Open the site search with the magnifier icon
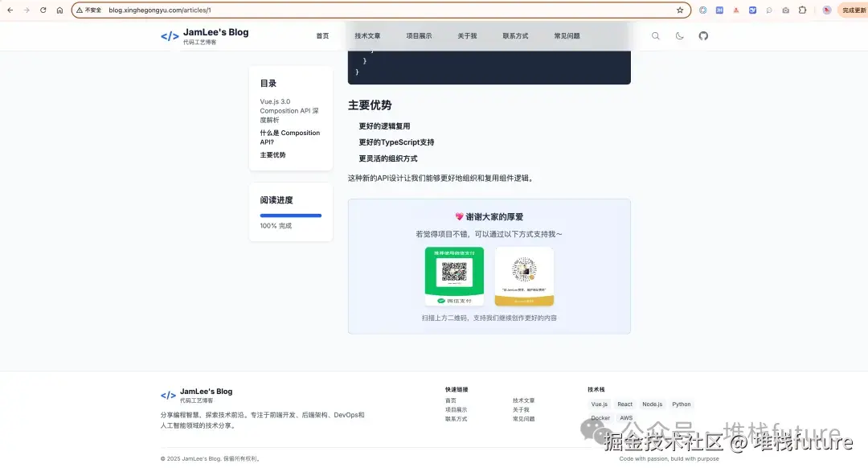The width and height of the screenshot is (868, 468). click(x=656, y=35)
